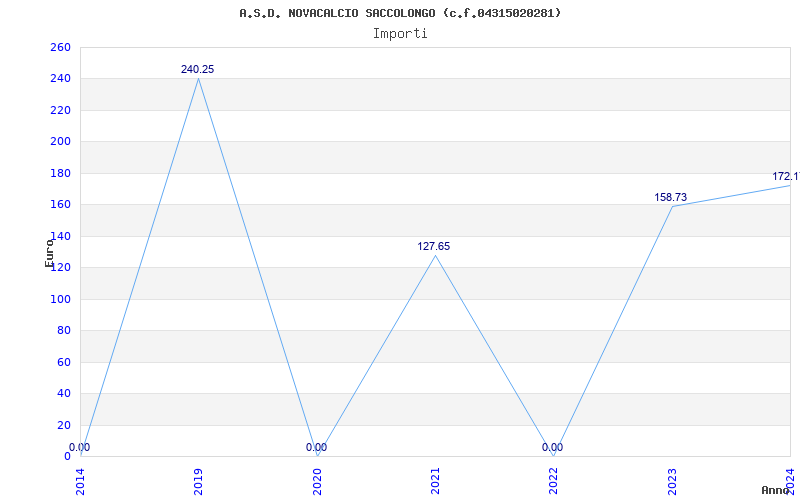
Task: Click the 2019 x-axis year label
Action: pos(198,482)
